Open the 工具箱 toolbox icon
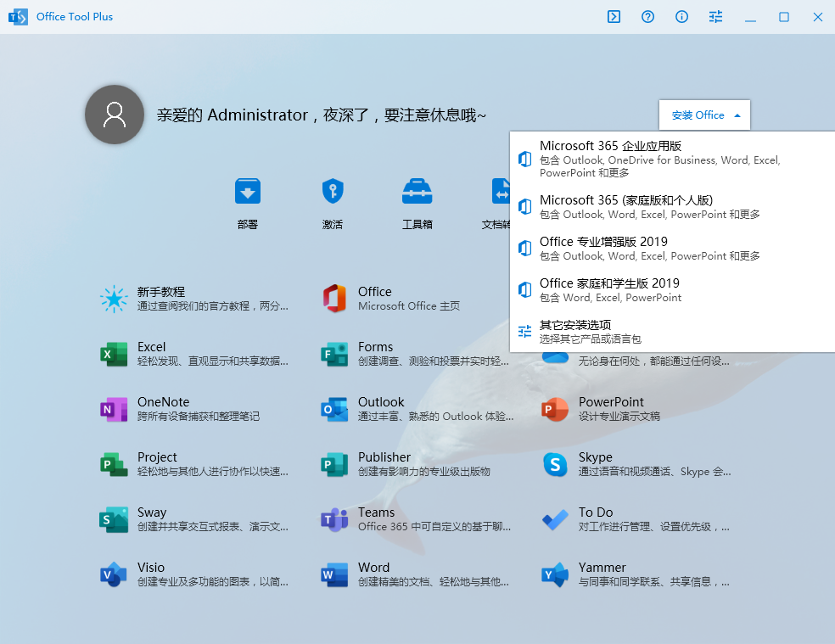 417,192
